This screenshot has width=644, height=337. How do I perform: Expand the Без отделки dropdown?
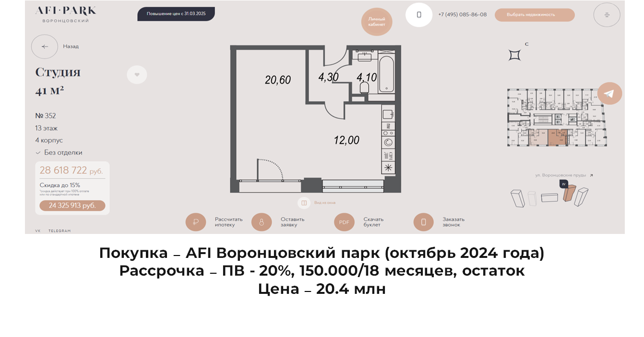pos(59,152)
